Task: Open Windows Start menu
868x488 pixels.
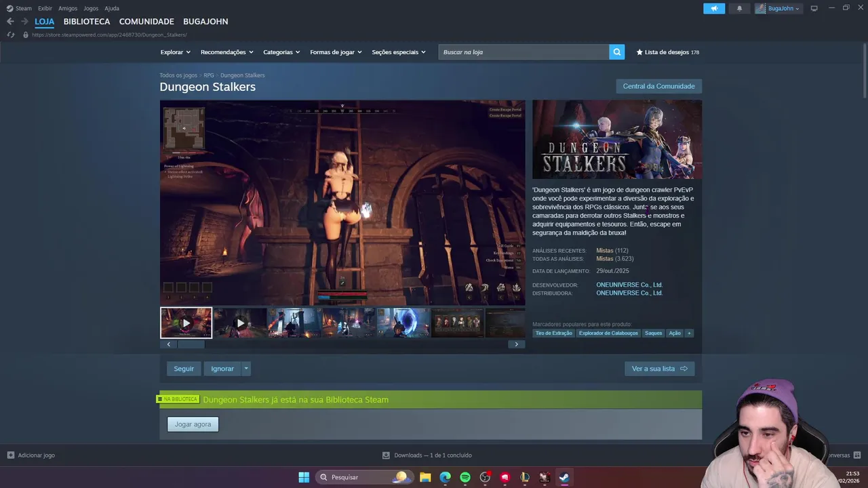Action: pyautogui.click(x=304, y=477)
